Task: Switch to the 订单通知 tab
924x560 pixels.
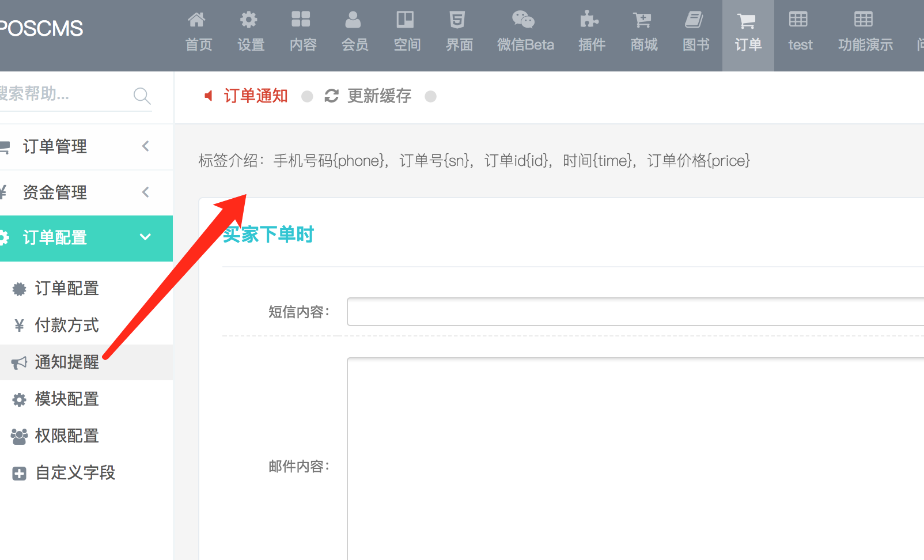Action: pos(256,96)
